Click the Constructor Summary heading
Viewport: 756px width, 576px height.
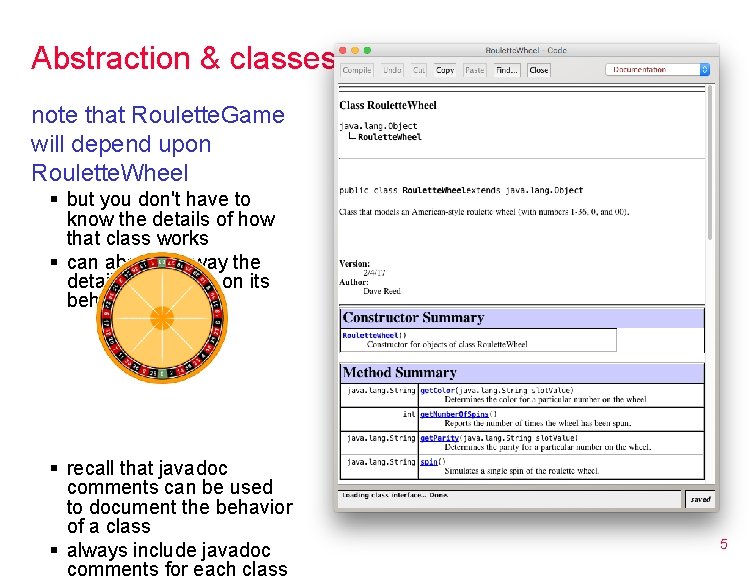click(413, 317)
